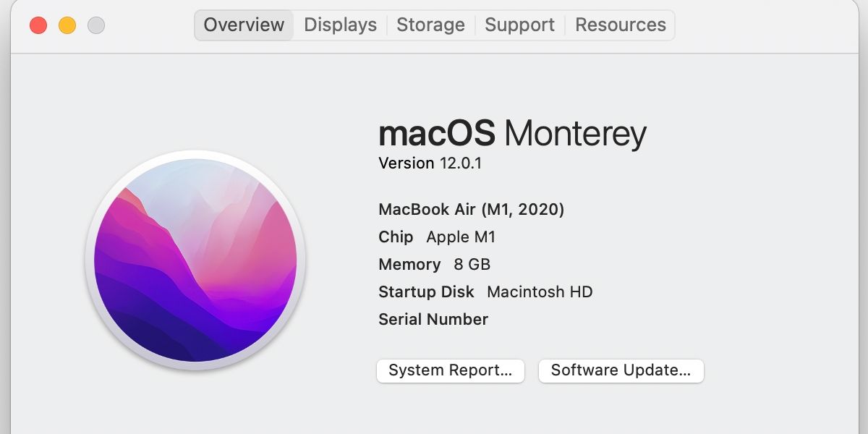This screenshot has height=434, width=868.
Task: Close the About This Mac window
Action: [38, 26]
